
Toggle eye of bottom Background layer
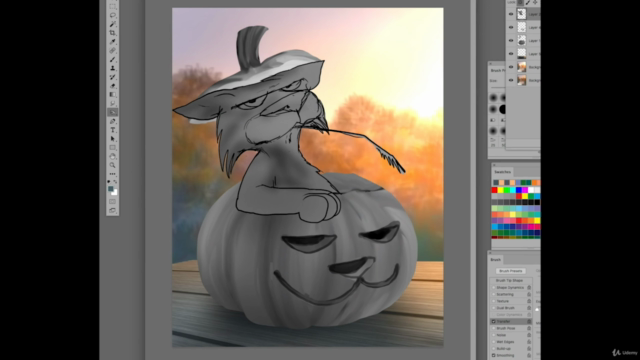click(511, 80)
